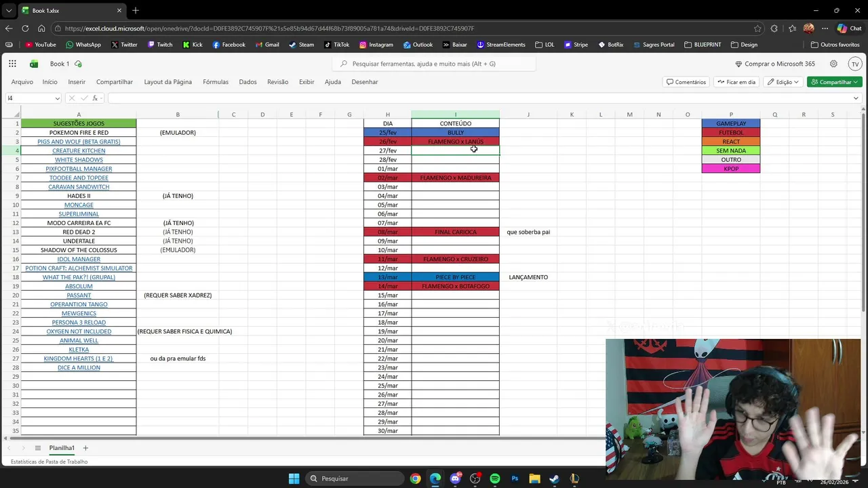Viewport: 868px width, 488px height.
Task: Add a new sheet with plus icon
Action: (x=85, y=448)
